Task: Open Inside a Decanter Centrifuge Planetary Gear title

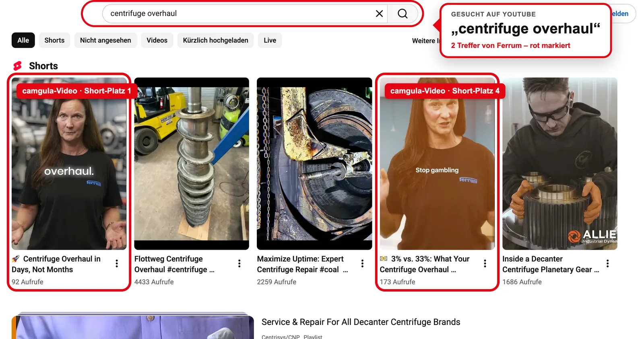Action: click(x=551, y=264)
